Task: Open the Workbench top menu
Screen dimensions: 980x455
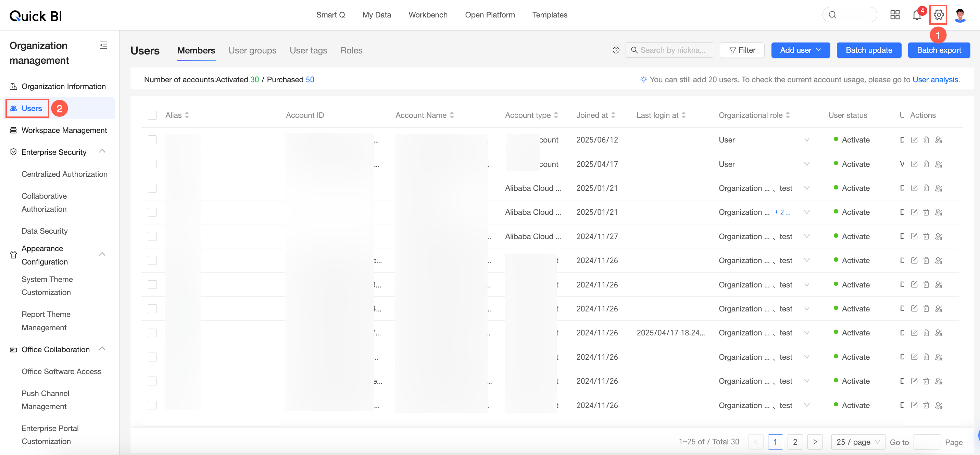Action: coord(428,15)
